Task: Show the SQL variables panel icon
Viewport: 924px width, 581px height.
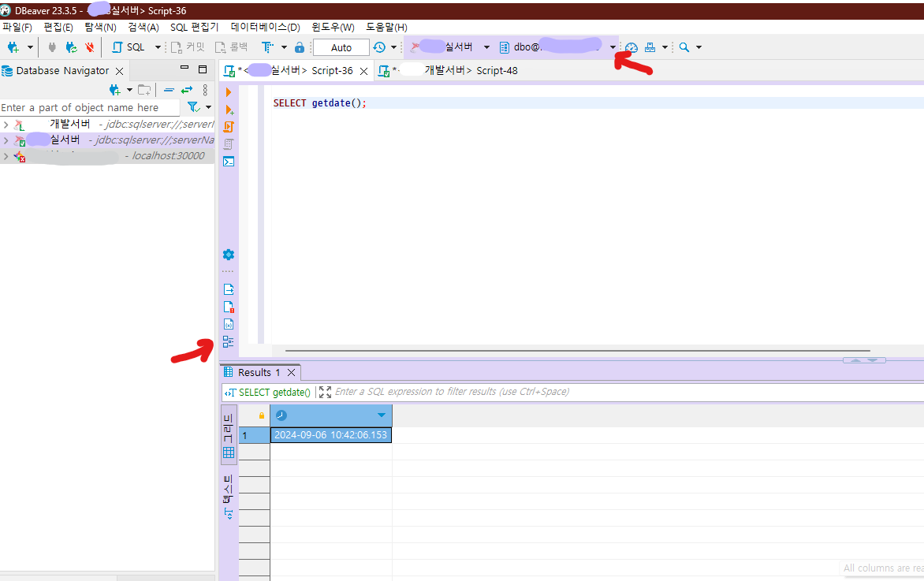Action: pos(229,324)
